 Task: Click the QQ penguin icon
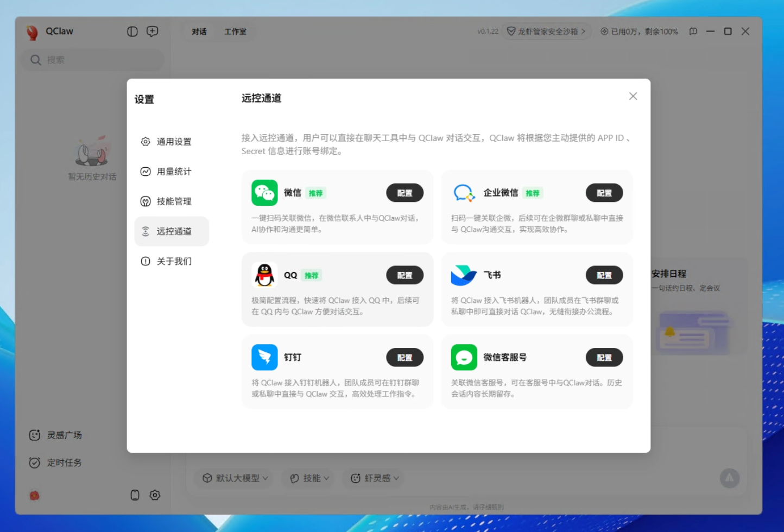coord(264,275)
